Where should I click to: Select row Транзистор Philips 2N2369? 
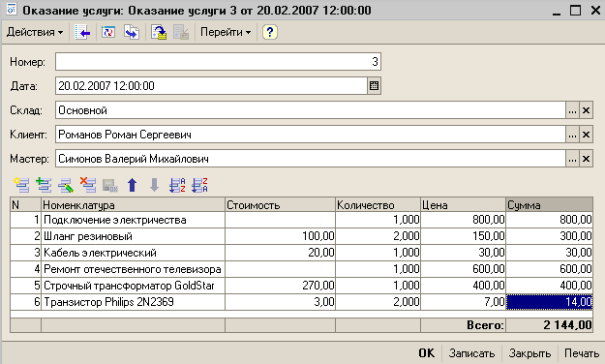click(301, 302)
